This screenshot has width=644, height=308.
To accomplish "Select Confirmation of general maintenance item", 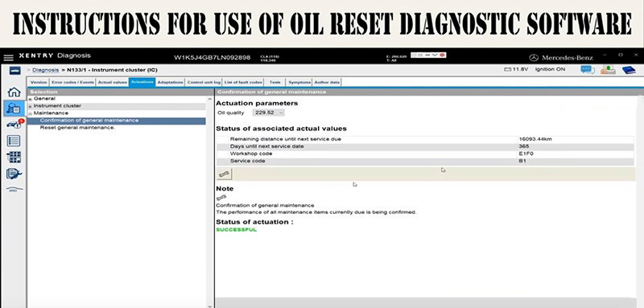I will point(117,121).
